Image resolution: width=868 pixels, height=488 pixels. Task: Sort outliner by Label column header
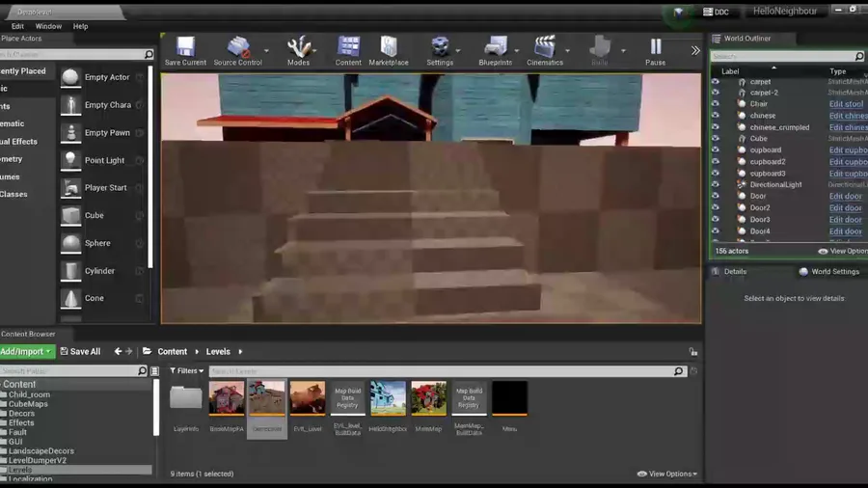730,71
